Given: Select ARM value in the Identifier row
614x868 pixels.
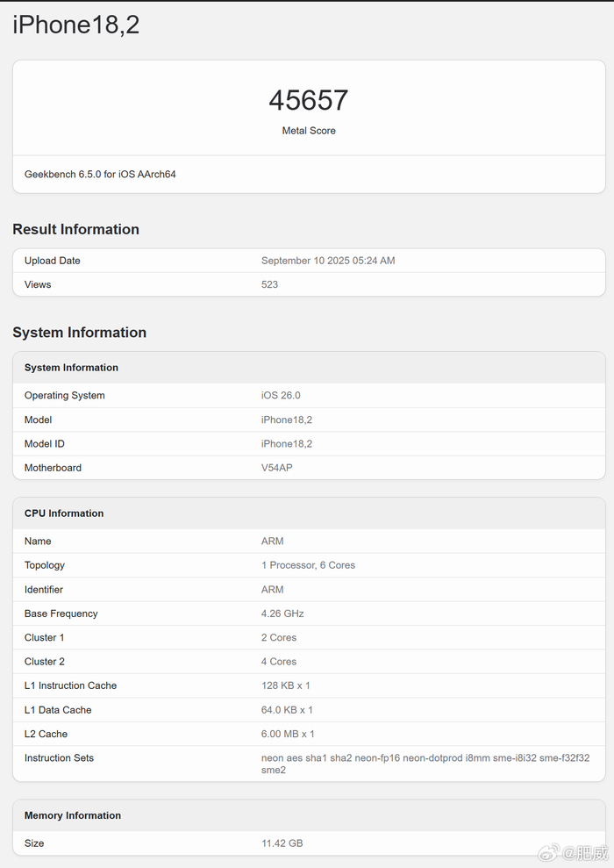Looking at the screenshot, I should 272,590.
